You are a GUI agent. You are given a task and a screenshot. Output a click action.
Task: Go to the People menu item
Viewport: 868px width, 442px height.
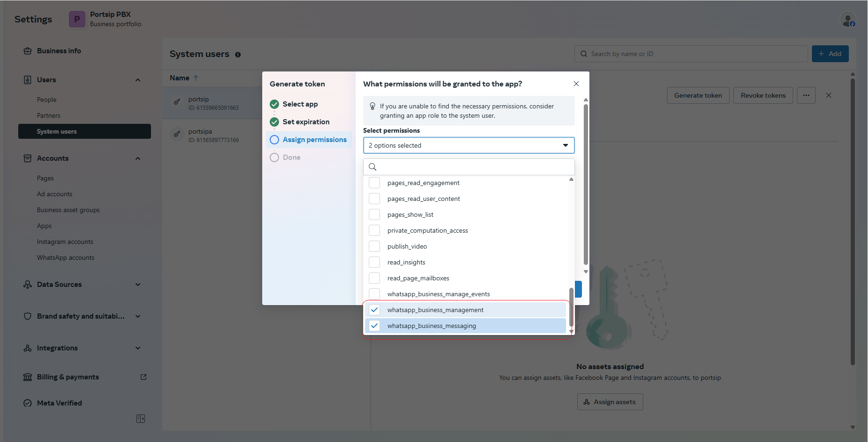47,100
